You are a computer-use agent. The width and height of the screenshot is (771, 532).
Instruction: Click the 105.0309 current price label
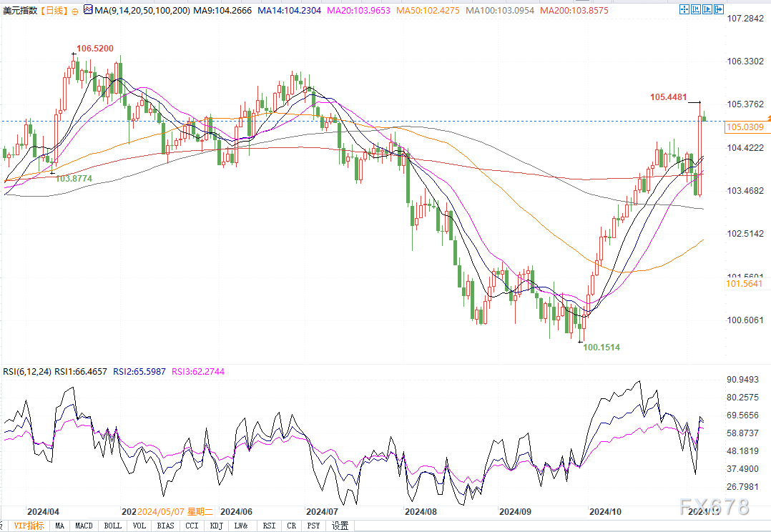coord(745,127)
